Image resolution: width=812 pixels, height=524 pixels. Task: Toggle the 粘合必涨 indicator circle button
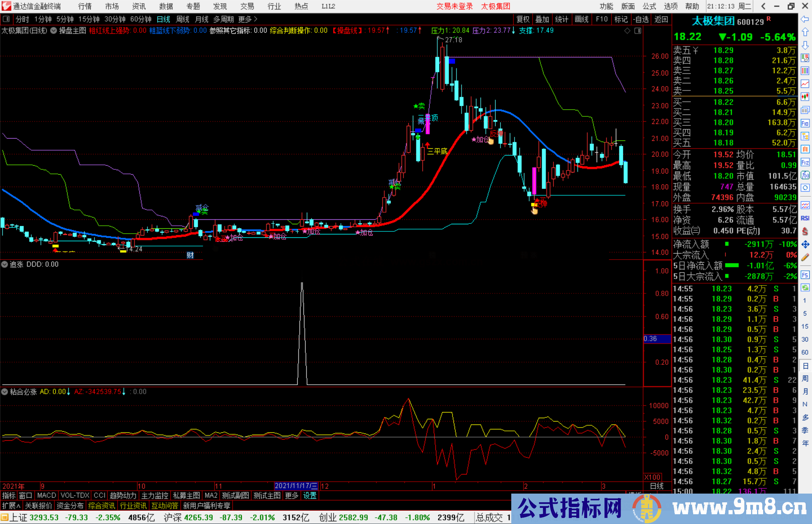point(5,392)
